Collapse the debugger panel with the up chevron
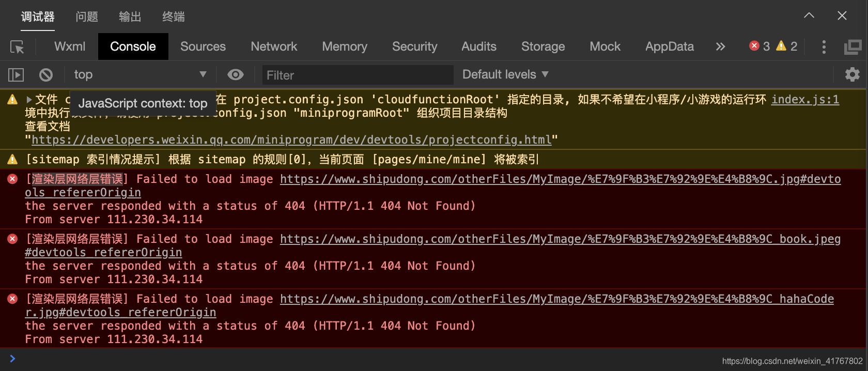868x371 pixels. [809, 16]
